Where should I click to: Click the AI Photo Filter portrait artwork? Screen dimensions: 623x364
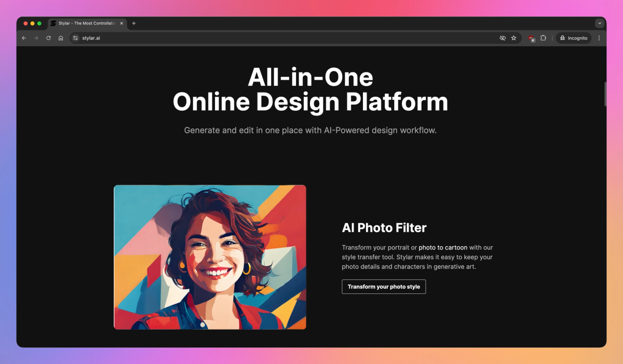pos(210,257)
